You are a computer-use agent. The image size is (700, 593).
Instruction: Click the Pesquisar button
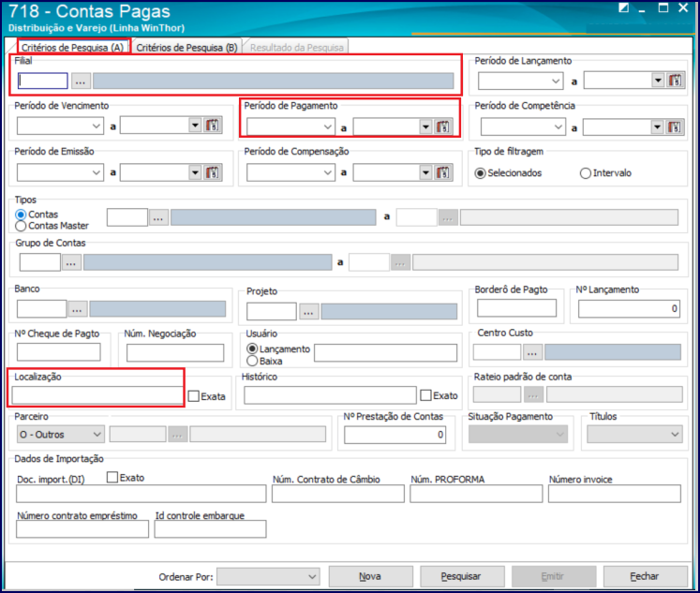pos(462,576)
